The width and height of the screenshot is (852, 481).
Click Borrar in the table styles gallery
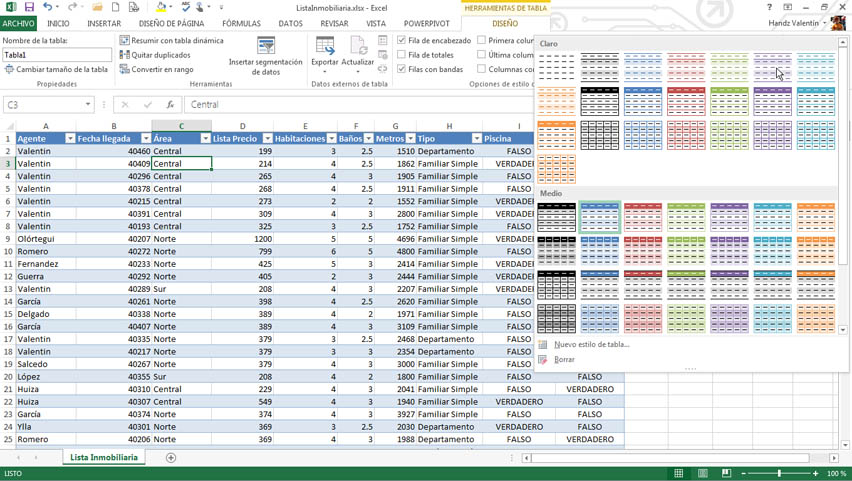(x=564, y=360)
